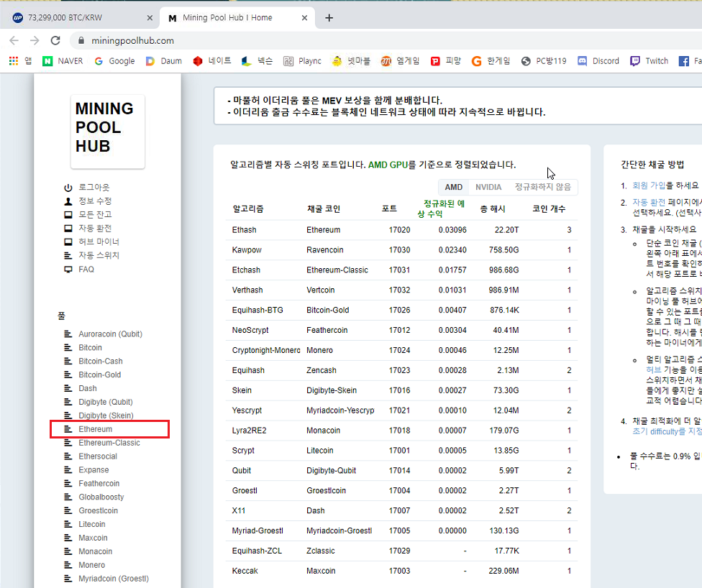Open the 네이트 bookmark

[212, 61]
